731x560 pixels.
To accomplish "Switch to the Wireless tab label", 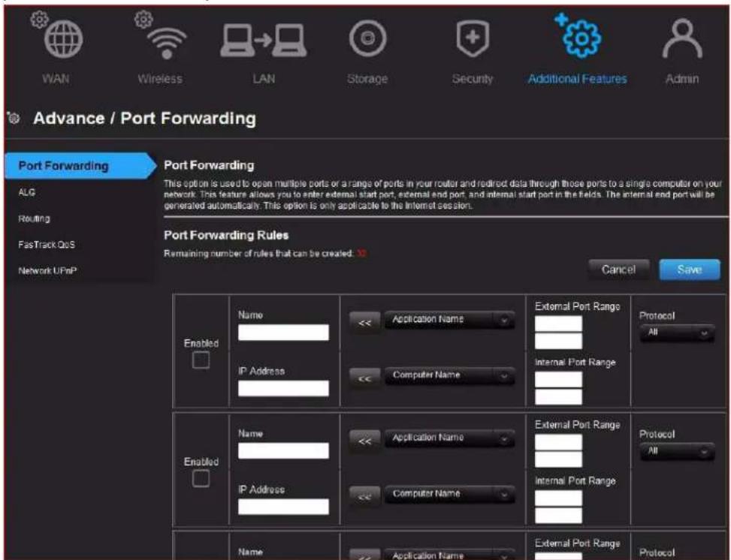I will pos(160,79).
